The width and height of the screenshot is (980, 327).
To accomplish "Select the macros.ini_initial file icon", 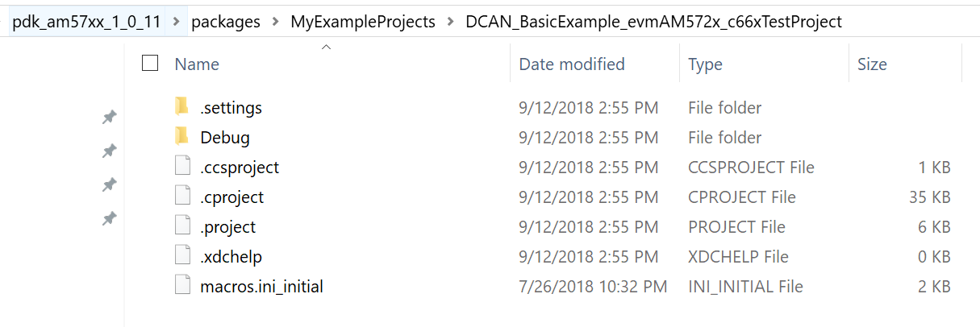I will 182,286.
